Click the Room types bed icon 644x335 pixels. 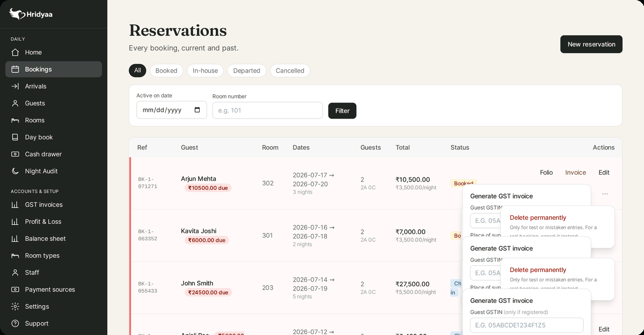pyautogui.click(x=15, y=256)
